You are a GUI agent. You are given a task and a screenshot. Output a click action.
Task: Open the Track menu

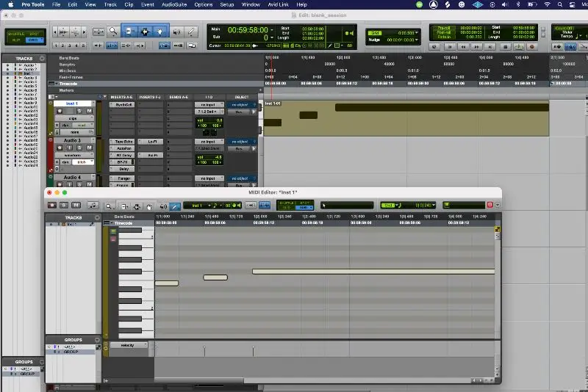(110, 4)
